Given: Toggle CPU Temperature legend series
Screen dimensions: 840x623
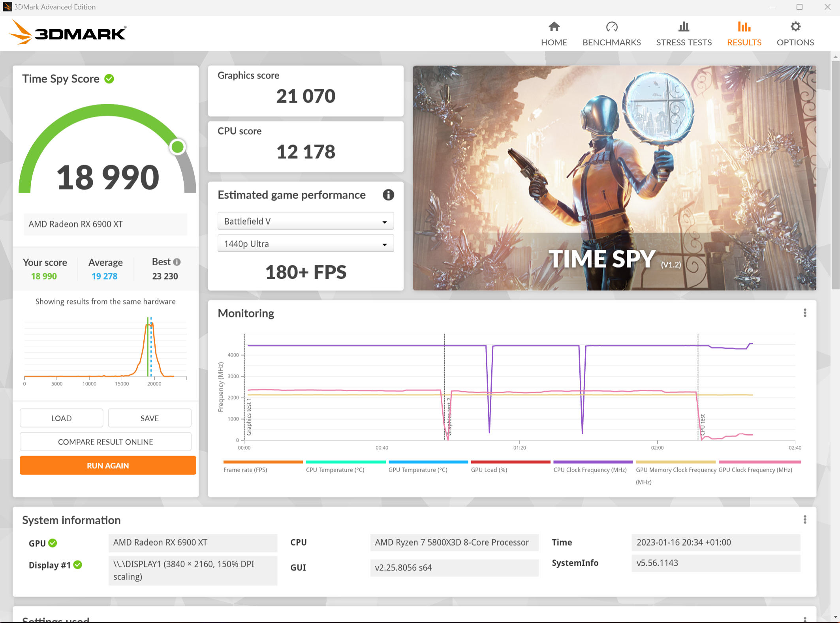Looking at the screenshot, I should click(x=335, y=470).
